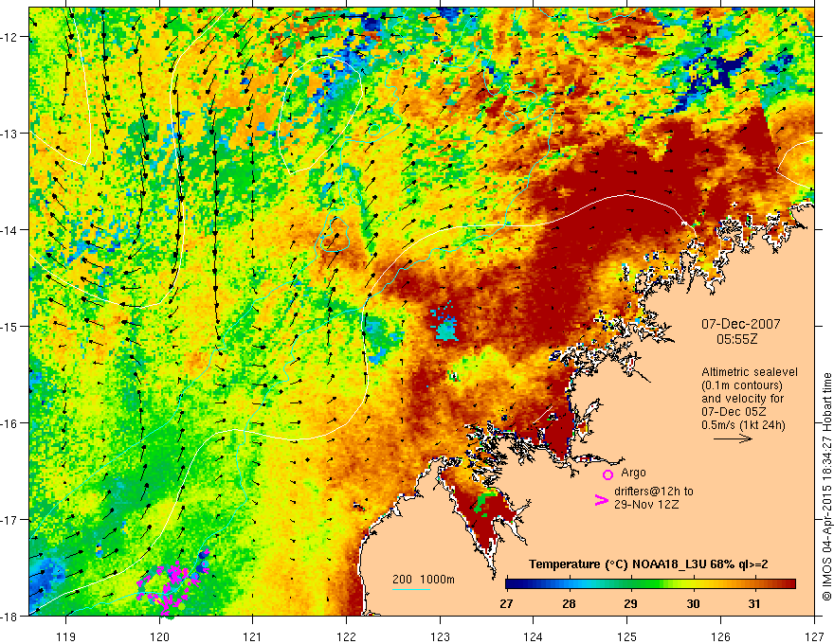This screenshot has width=834, height=644.
Task: Click latitude axis label -17
Action: point(9,519)
